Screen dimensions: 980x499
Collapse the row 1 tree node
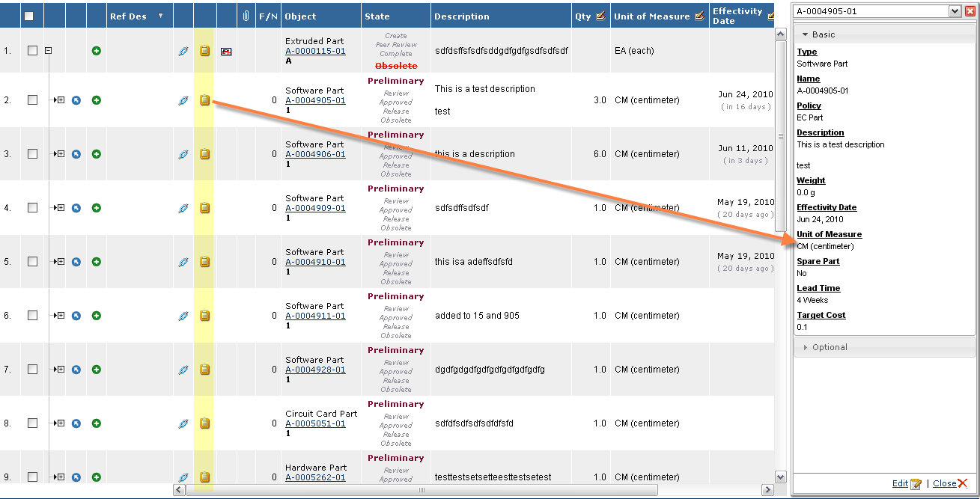pyautogui.click(x=48, y=51)
